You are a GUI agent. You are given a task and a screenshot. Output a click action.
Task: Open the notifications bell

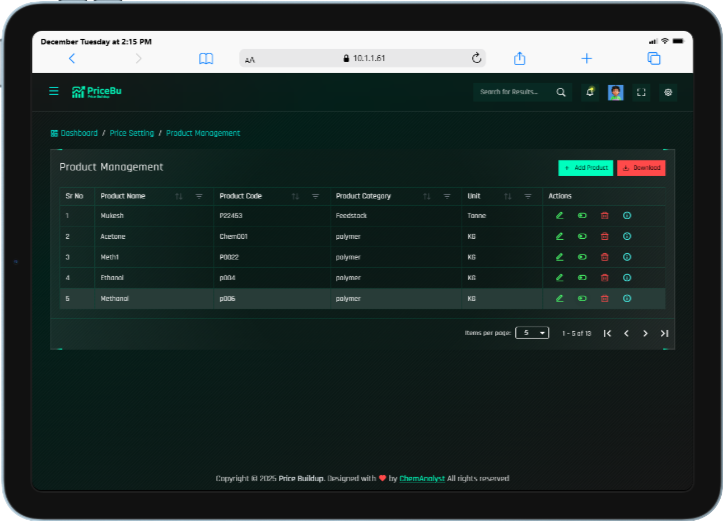point(590,92)
